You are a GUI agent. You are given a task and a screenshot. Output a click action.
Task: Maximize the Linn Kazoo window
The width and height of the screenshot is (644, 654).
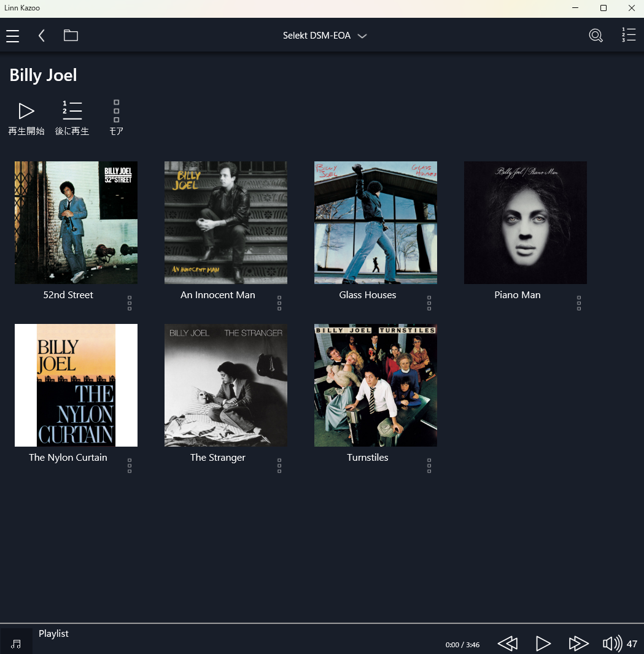pos(603,8)
